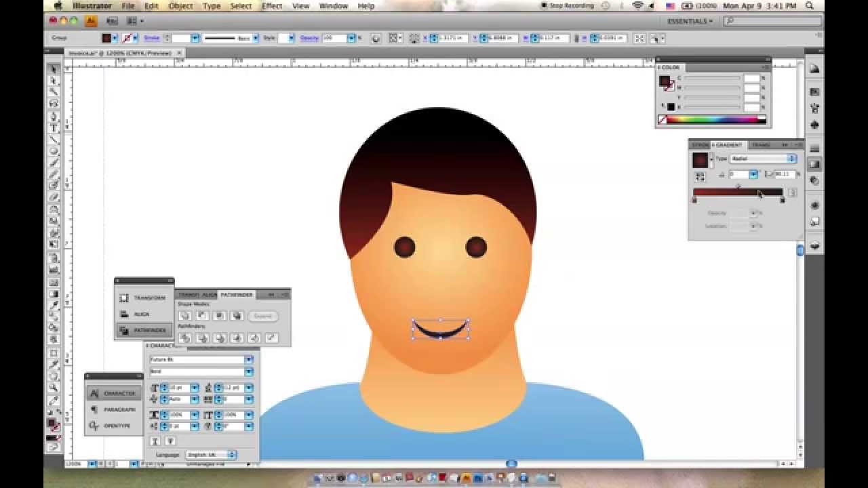Viewport: 868px width, 488px height.
Task: Select the Selection tool (black arrow)
Action: coord(54,68)
